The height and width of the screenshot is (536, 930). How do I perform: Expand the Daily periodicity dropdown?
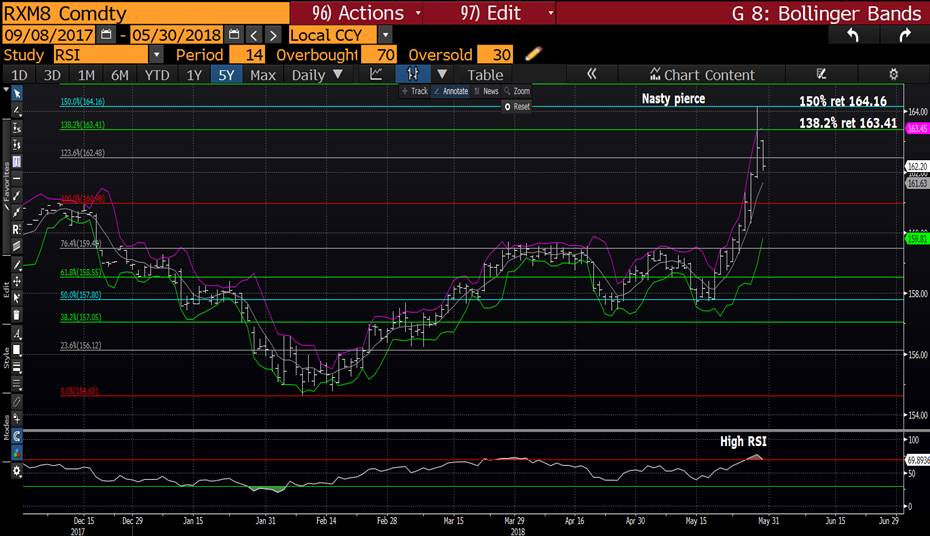tap(338, 74)
